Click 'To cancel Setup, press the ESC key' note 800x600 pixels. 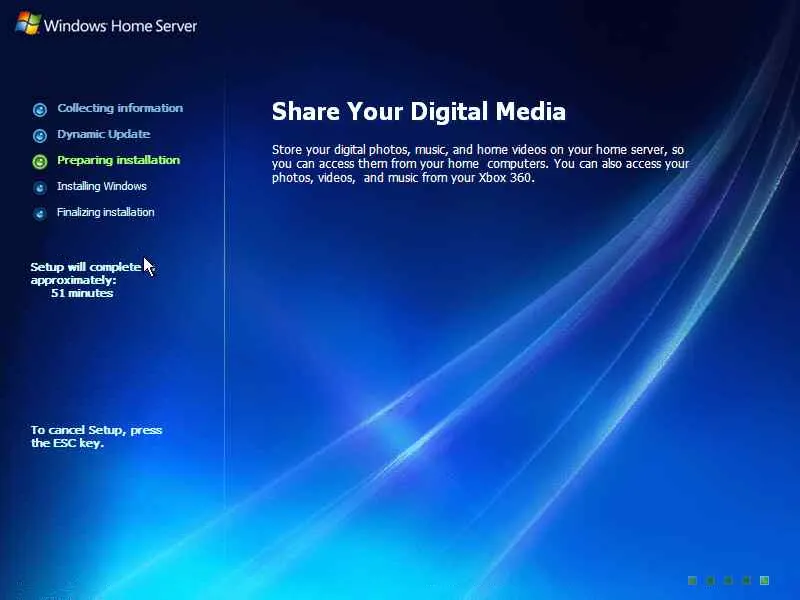96,436
